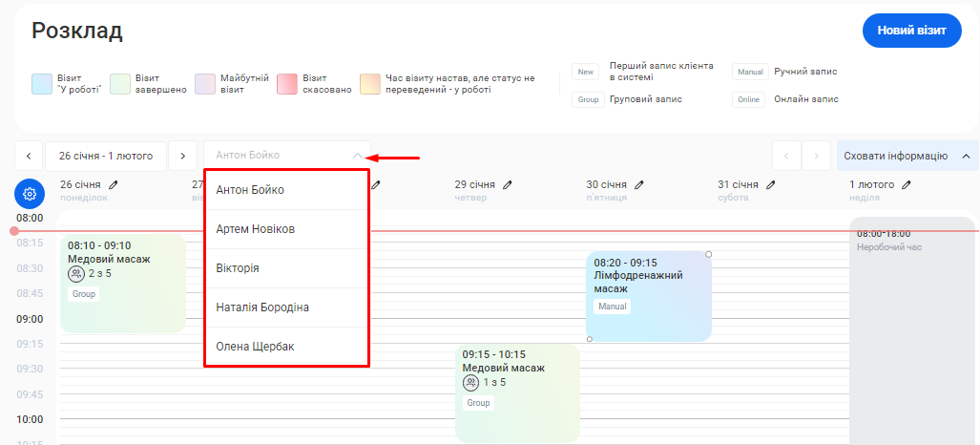Open the 26 січня - 1 лютого date picker
Screen dimensions: 980x445
(105, 156)
